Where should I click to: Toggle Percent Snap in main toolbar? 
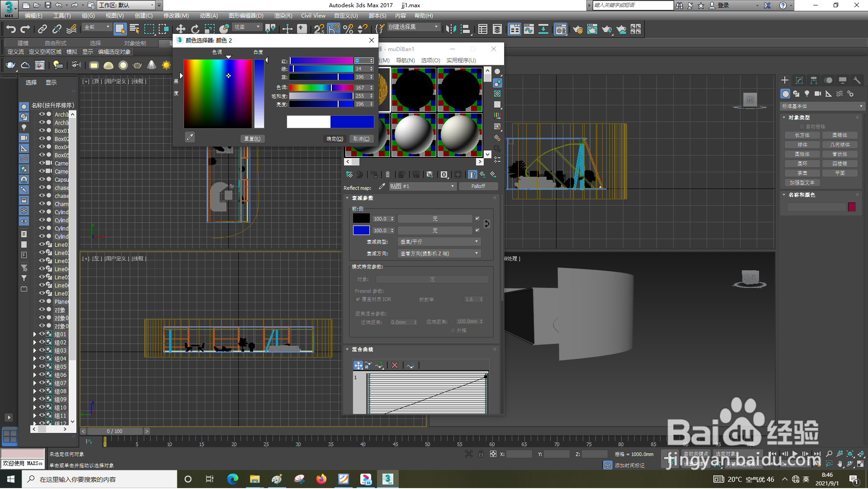pos(348,29)
